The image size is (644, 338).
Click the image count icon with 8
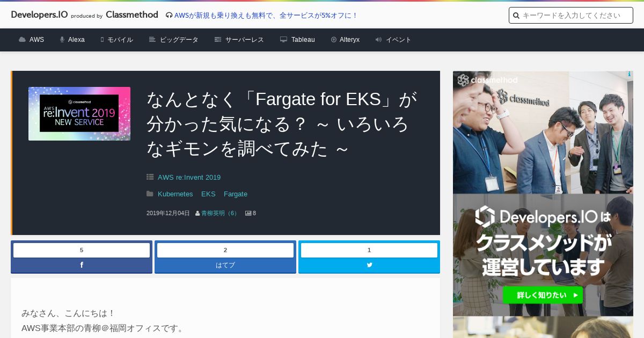[248, 213]
